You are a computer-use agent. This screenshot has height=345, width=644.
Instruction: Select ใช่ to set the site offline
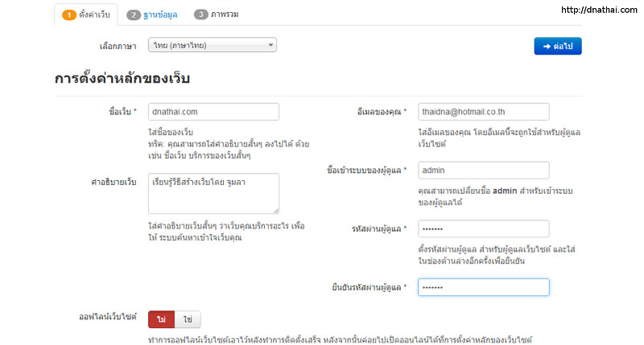tap(188, 320)
